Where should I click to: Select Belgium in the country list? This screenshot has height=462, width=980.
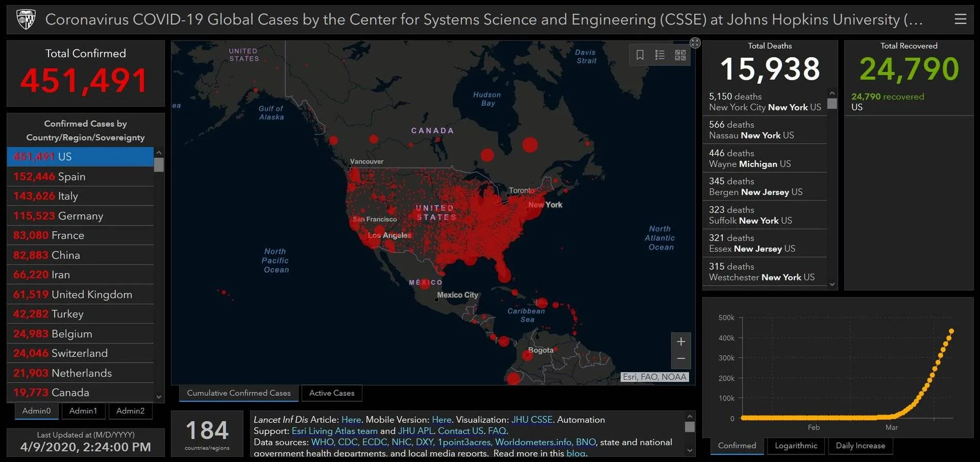80,334
